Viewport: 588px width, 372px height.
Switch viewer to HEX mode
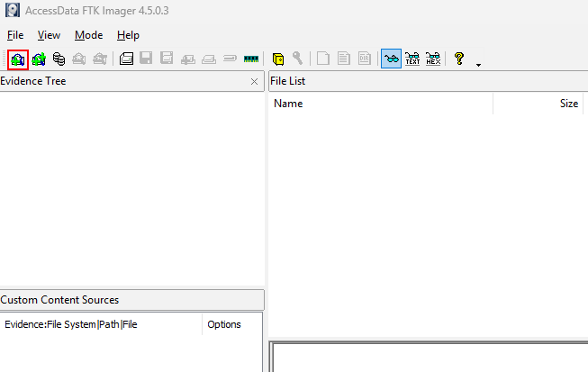click(433, 59)
